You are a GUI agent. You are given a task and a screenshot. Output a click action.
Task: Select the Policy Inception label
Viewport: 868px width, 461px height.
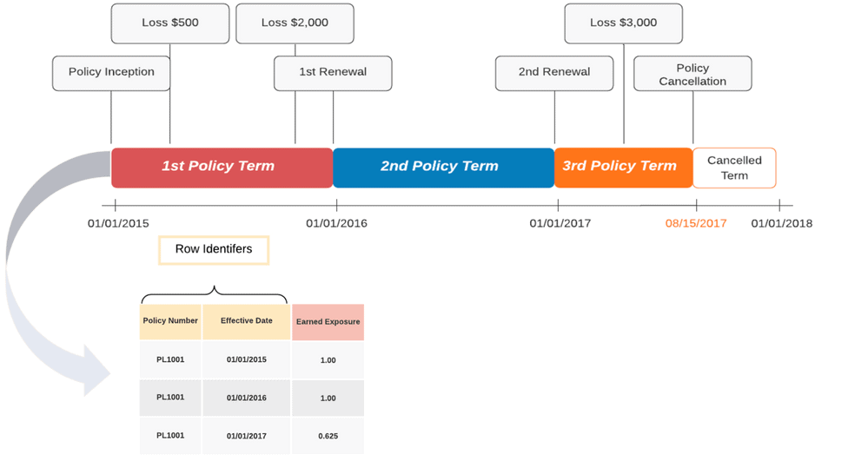111,73
